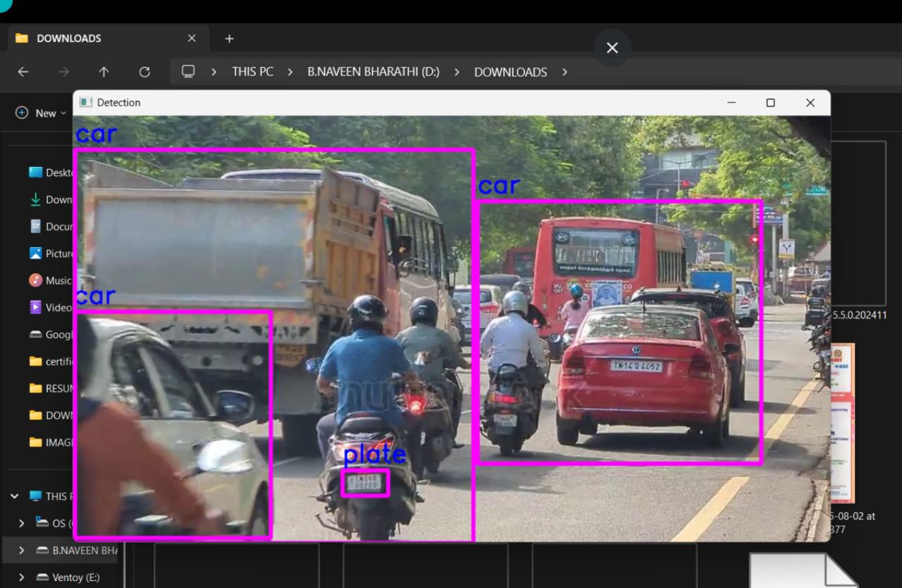Navigate to THIS PC breadcrumb
This screenshot has width=902, height=588.
tap(252, 72)
